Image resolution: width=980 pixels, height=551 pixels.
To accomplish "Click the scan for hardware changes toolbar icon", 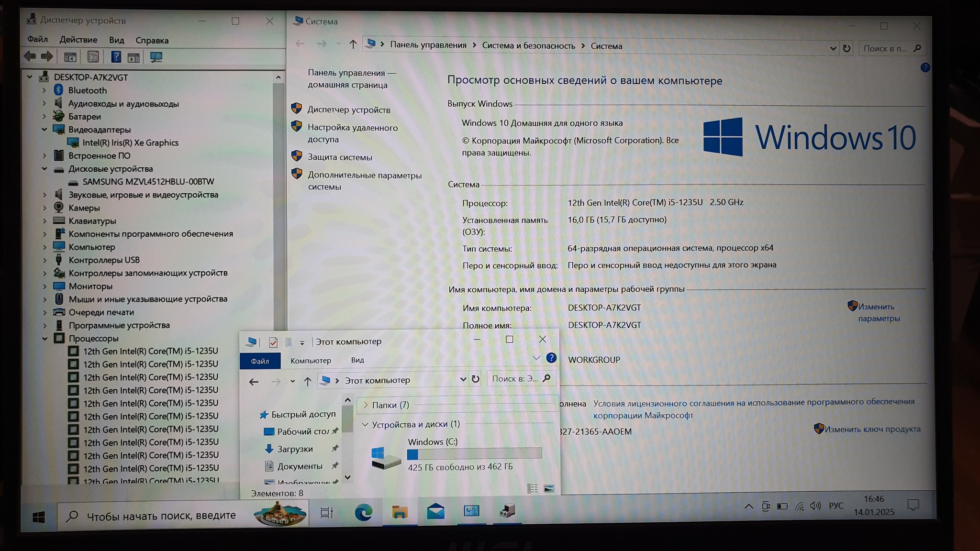I will [x=156, y=57].
